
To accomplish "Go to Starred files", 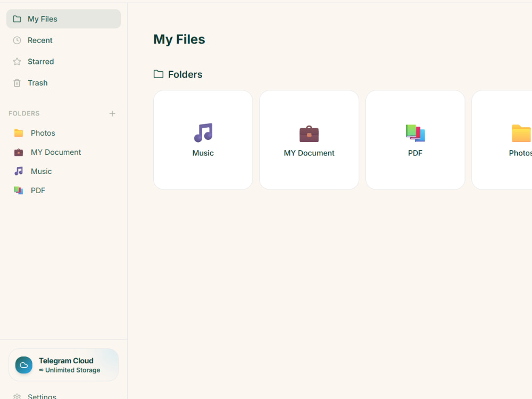I will (63, 61).
